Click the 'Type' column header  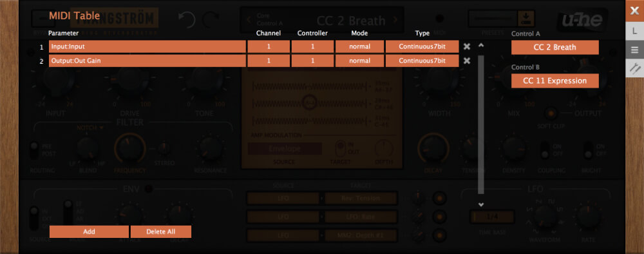[x=422, y=33]
